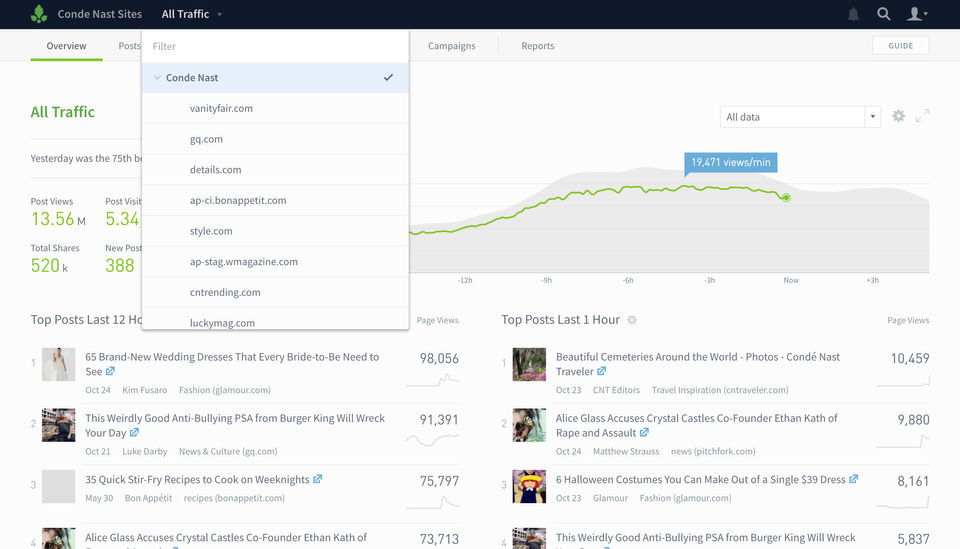
Task: Select details.com from site list
Action: (x=275, y=170)
